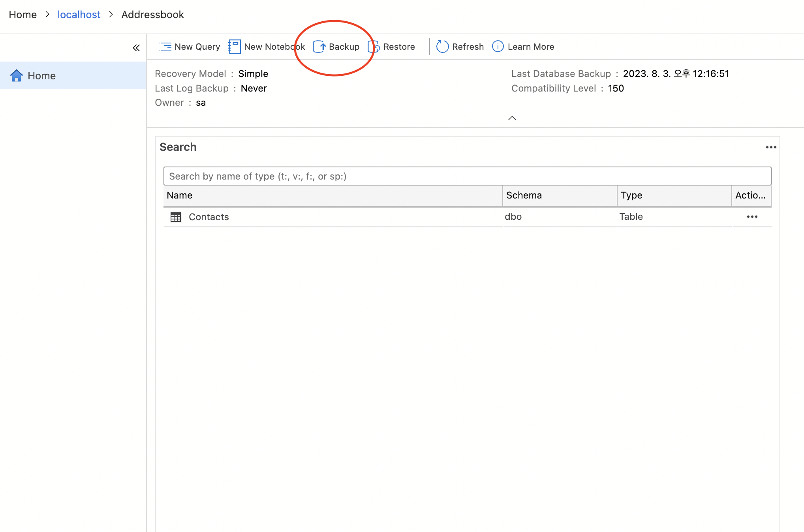Click the Refresh circular arrow icon
The width and height of the screenshot is (804, 532).
pyautogui.click(x=442, y=47)
